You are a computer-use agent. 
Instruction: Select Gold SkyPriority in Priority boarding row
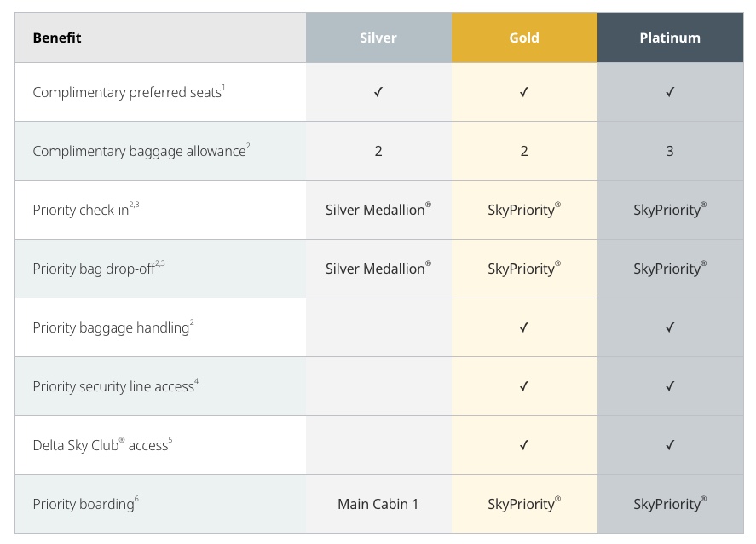[x=523, y=504]
